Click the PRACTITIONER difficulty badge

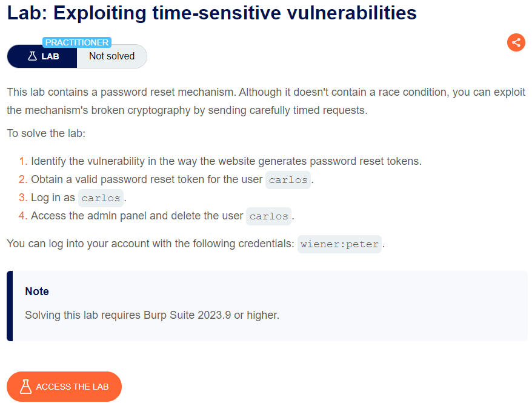click(77, 42)
